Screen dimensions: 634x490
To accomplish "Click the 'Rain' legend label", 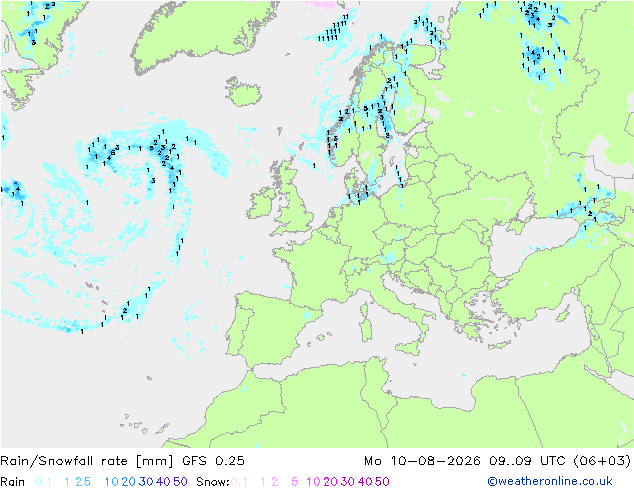I will pyautogui.click(x=13, y=482).
